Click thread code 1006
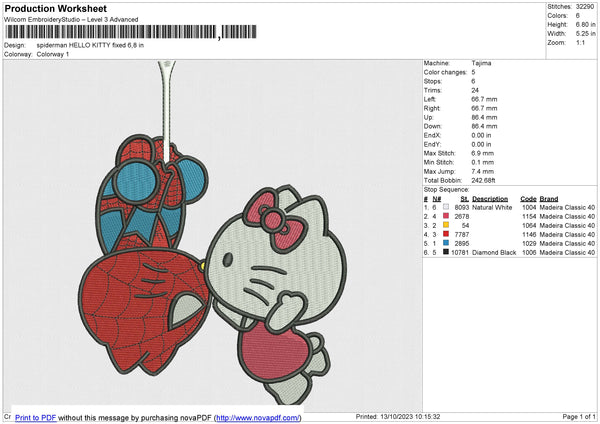 (x=529, y=253)
